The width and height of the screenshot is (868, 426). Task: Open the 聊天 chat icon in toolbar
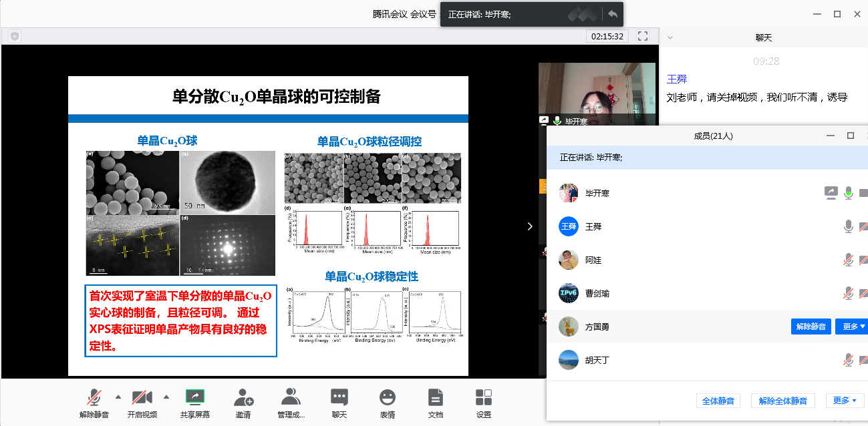[339, 397]
